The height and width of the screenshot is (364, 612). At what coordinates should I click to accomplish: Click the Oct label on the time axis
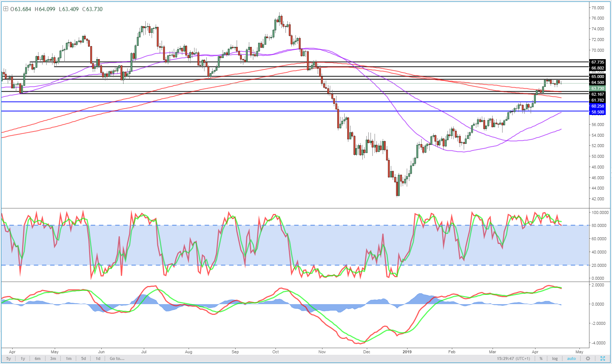(275, 352)
